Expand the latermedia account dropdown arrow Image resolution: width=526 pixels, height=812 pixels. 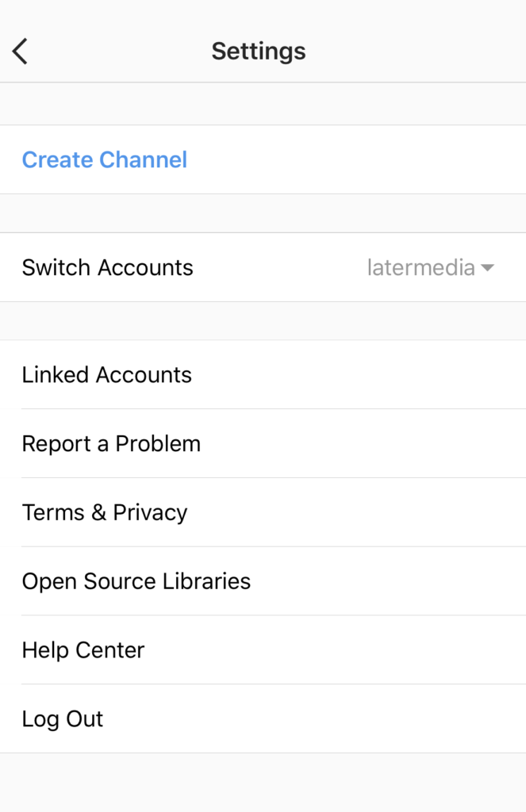pos(487,268)
